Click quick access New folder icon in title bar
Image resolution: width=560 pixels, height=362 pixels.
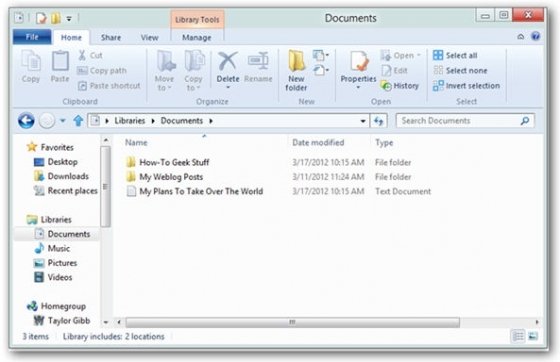coord(55,18)
